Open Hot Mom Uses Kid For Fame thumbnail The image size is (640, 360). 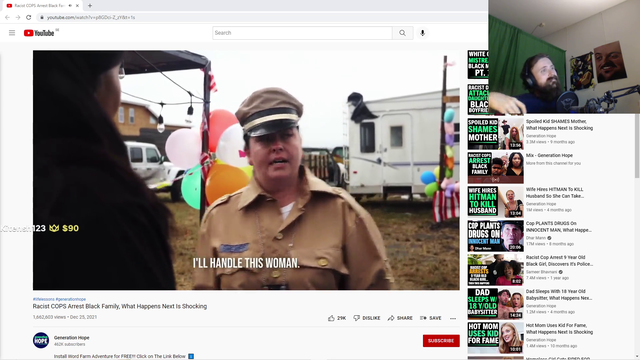point(496,338)
